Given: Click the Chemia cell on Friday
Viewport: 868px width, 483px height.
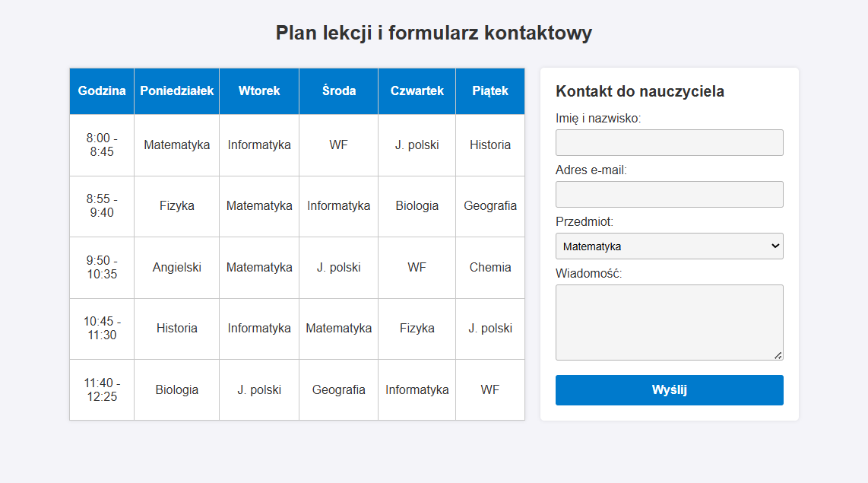Looking at the screenshot, I should 490,268.
